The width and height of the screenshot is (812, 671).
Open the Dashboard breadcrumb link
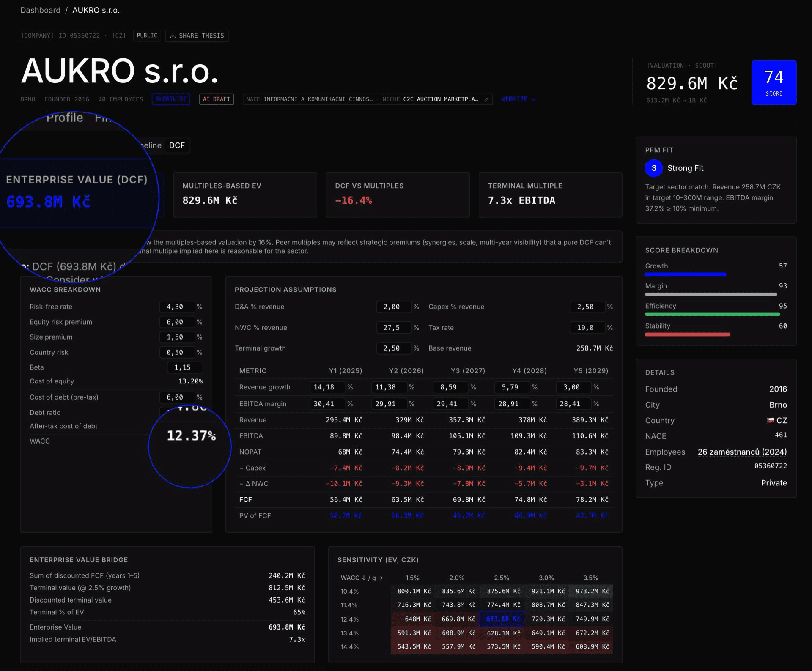click(41, 10)
